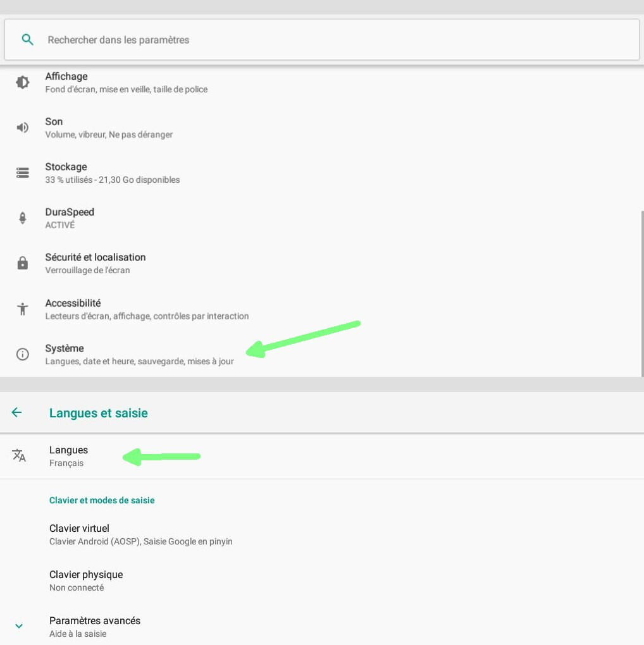Tap the Sécurité padlock icon
Image resolution: width=644 pixels, height=645 pixels.
[23, 263]
